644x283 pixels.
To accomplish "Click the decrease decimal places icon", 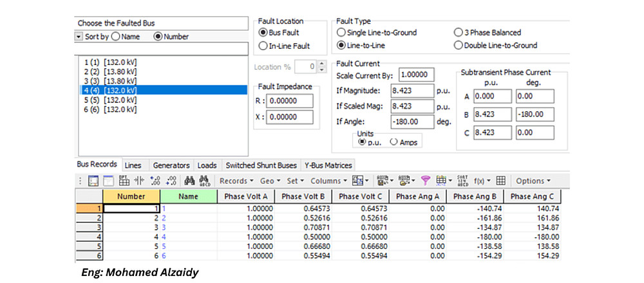I will 171,181.
